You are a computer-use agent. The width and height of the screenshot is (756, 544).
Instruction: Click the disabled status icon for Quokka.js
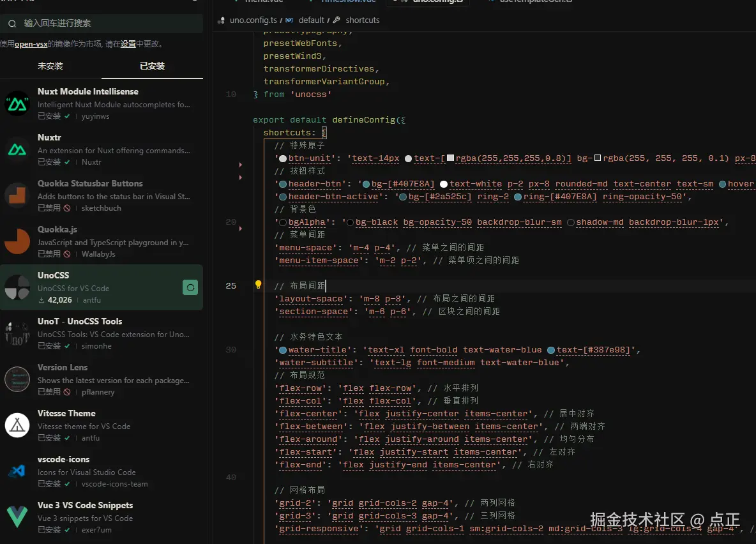click(67, 253)
